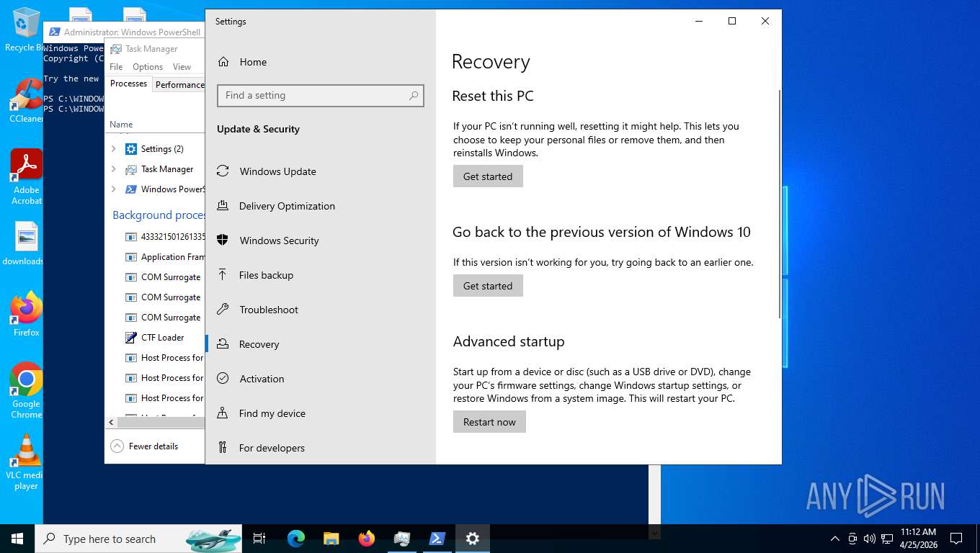Select the CCleaner desktop shortcut
The height and width of the screenshot is (553, 980).
pos(26,101)
